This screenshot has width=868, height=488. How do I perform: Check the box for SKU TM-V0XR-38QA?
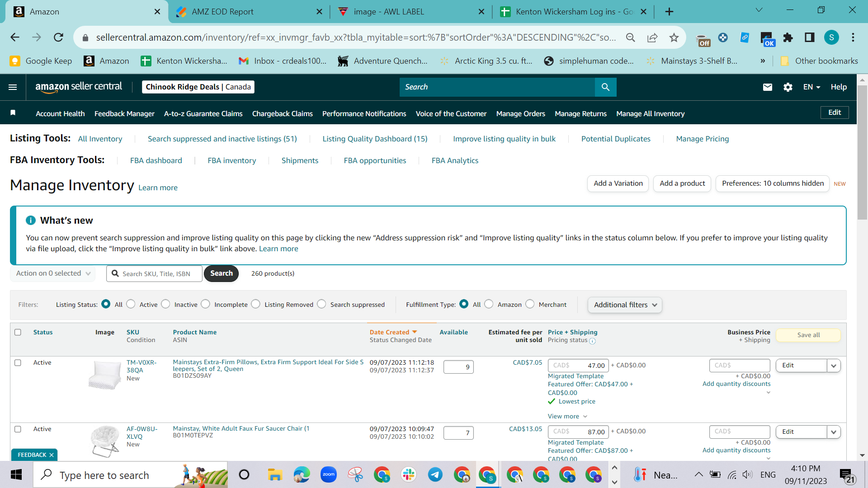click(x=18, y=362)
